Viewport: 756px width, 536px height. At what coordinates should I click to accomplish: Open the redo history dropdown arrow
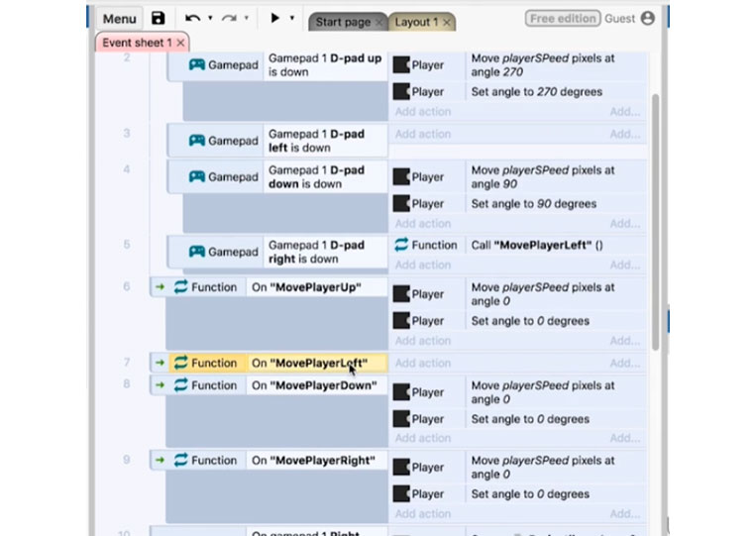coord(247,18)
